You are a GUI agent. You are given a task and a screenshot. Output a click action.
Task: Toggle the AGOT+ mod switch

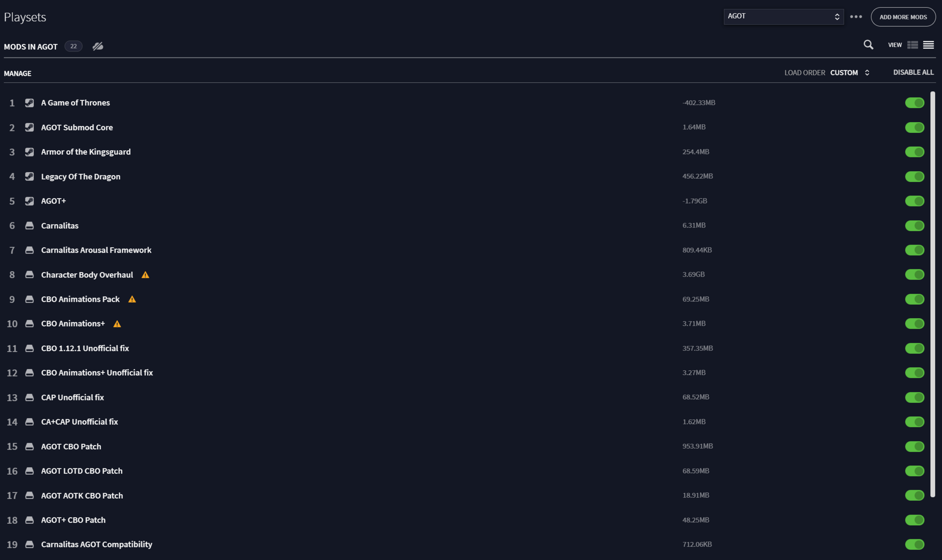(x=915, y=201)
